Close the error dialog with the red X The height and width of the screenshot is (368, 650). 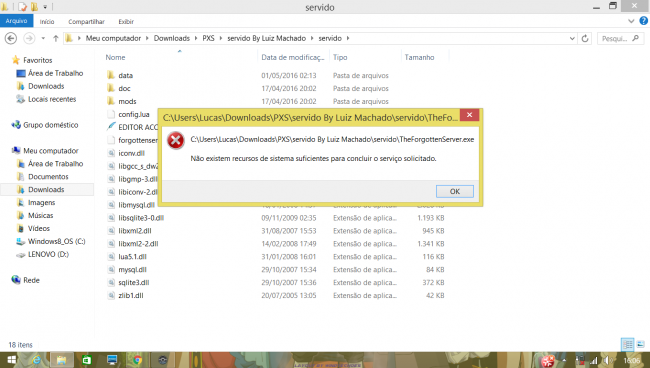469,115
